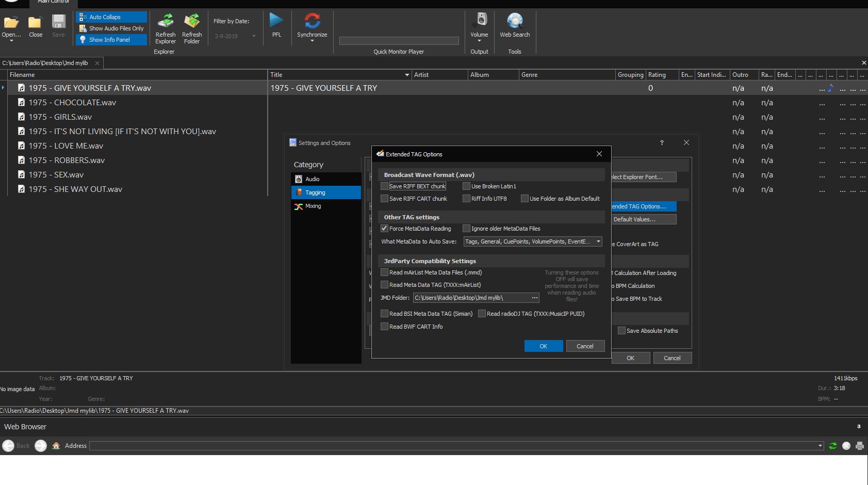Screen dimensions: 868x485
Task: Check Save Absolute Paths in Settings
Action: point(621,331)
